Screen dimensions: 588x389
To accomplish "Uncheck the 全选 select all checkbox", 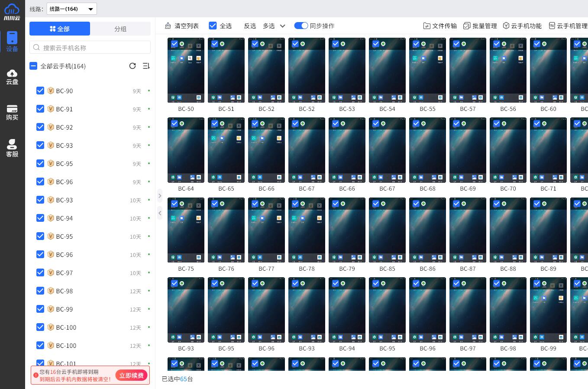I will click(213, 26).
